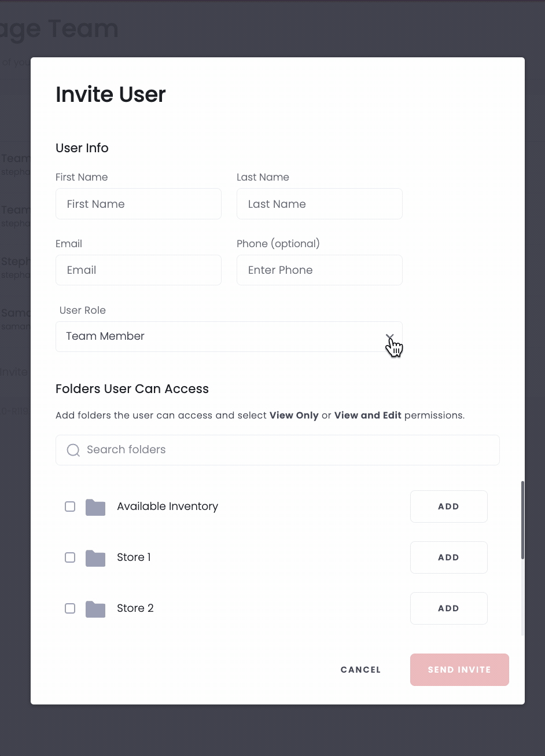The width and height of the screenshot is (545, 756).
Task: Click the Store 2 folder name
Action: pos(135,608)
